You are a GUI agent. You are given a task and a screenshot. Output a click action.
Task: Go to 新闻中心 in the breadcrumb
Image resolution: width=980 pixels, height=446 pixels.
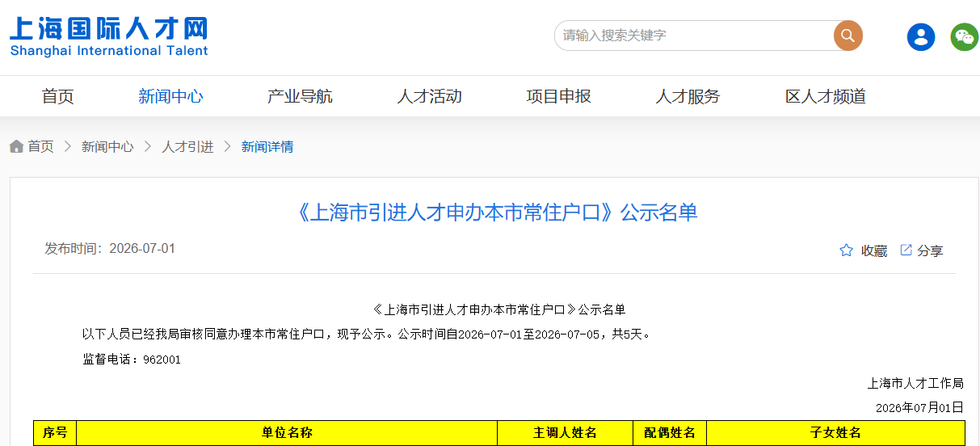[107, 146]
